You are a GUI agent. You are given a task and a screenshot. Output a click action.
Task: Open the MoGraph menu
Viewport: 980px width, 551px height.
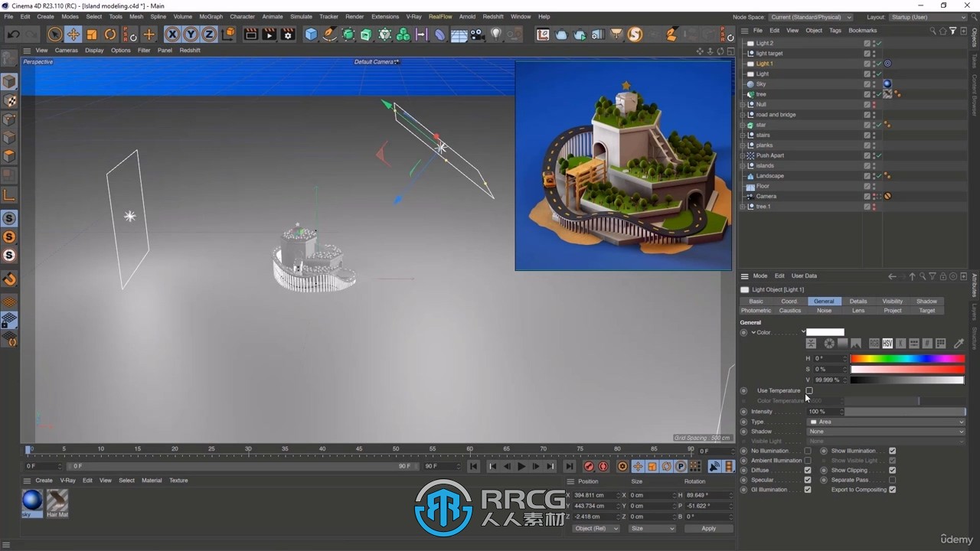click(211, 16)
